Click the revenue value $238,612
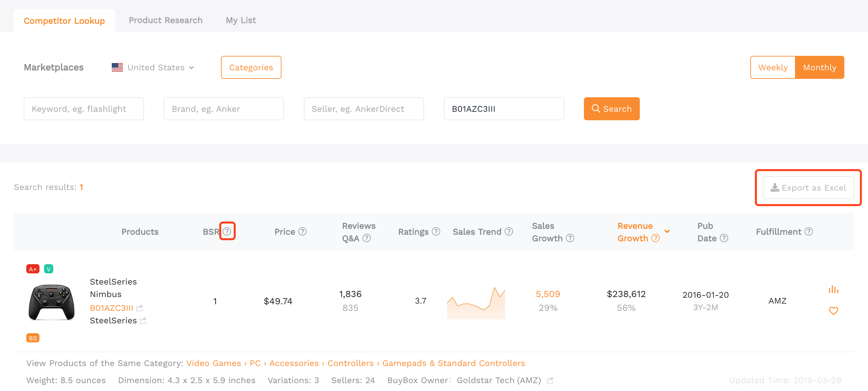This screenshot has height=391, width=868. 626,294
